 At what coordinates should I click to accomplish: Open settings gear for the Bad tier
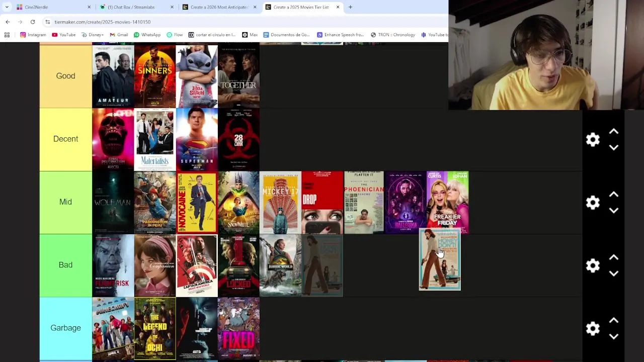[593, 265]
